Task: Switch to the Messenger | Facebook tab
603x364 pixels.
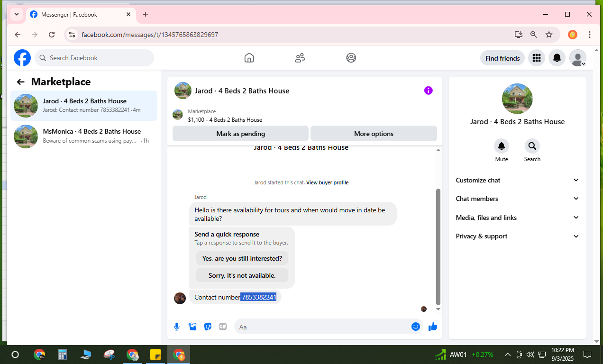Action: coord(81,15)
